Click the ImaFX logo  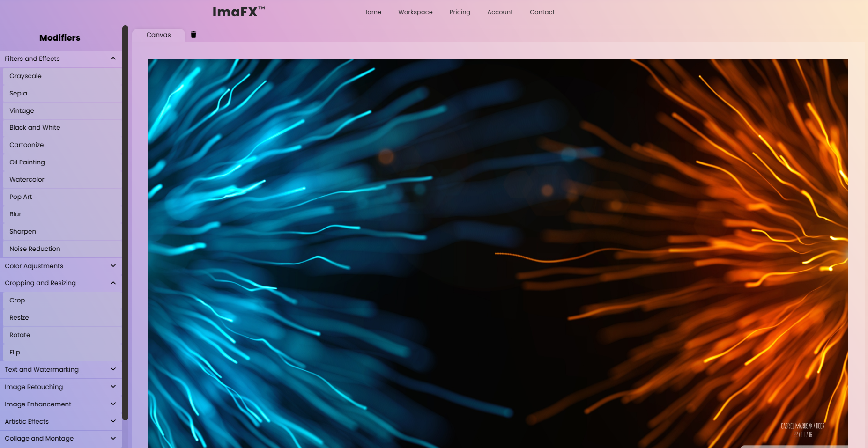(x=238, y=12)
